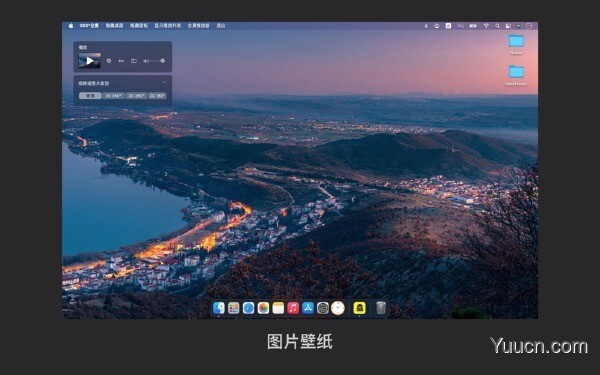Select the 3D 360° media type
This screenshot has height=375, width=600.
[x=136, y=96]
